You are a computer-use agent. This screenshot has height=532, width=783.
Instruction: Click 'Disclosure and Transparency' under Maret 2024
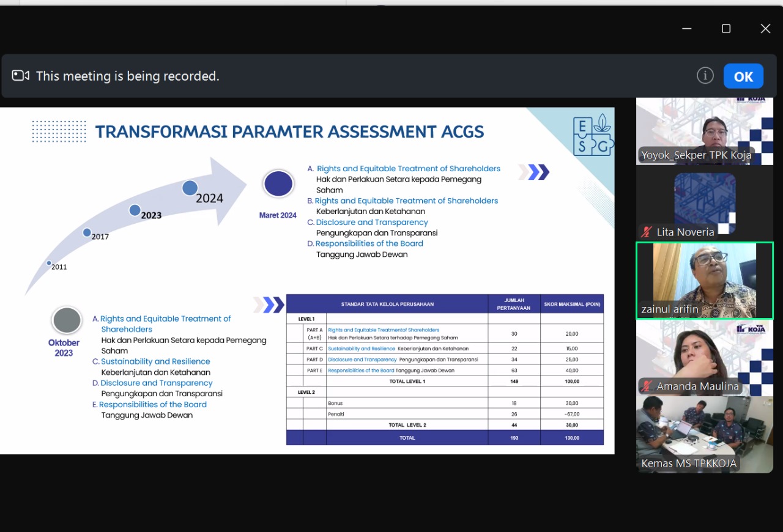pyautogui.click(x=372, y=222)
